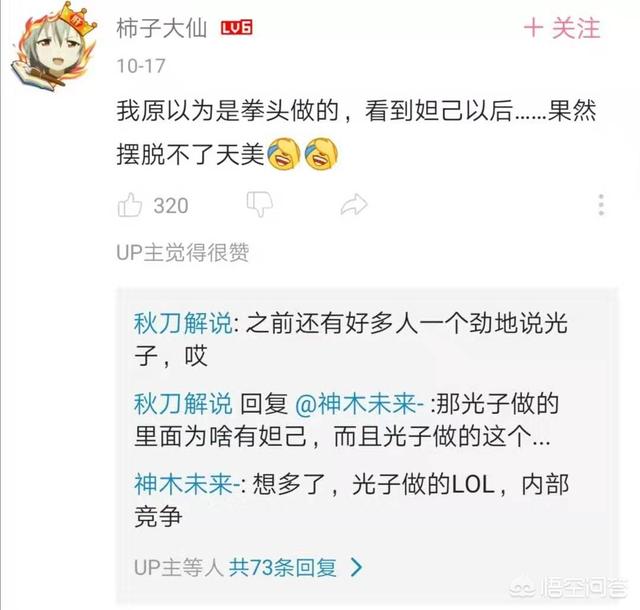Screen dimensions: 640x610
Task: Expand all 73 replies with the chevron
Action: [x=357, y=567]
